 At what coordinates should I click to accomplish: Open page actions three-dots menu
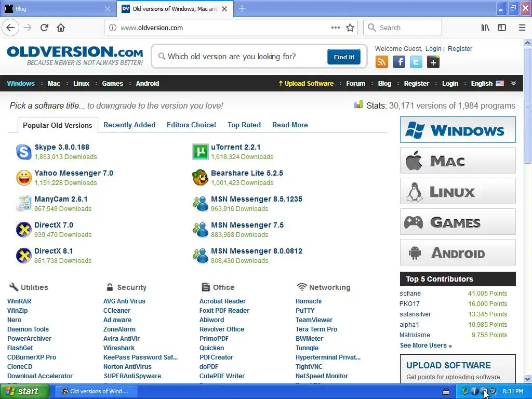pos(335,28)
